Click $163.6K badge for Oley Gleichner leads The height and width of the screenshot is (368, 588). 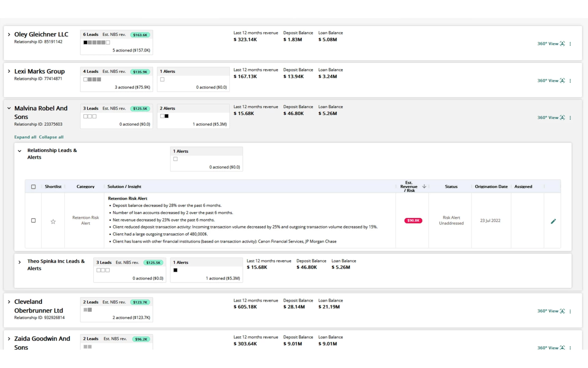(140, 35)
